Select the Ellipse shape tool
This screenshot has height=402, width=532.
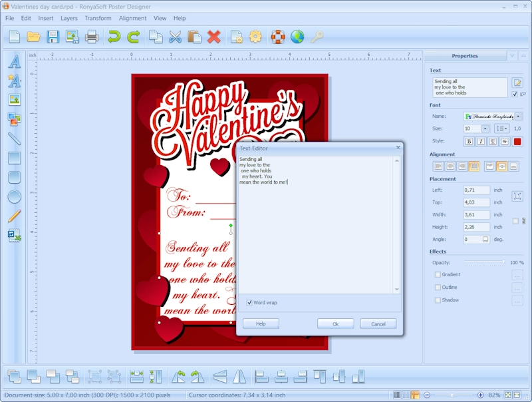click(x=13, y=197)
